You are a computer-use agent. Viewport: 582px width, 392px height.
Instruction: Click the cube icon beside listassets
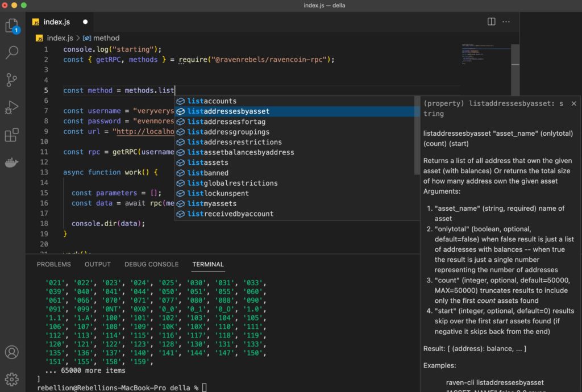click(180, 163)
